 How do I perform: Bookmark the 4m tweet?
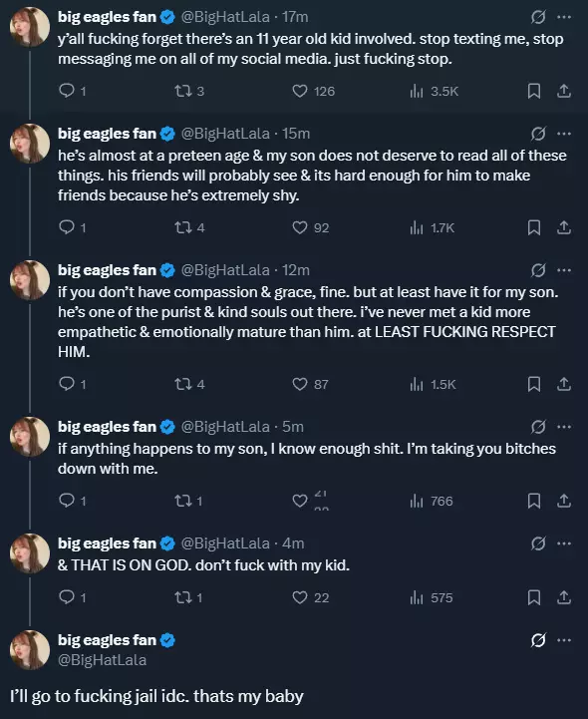coord(533,597)
